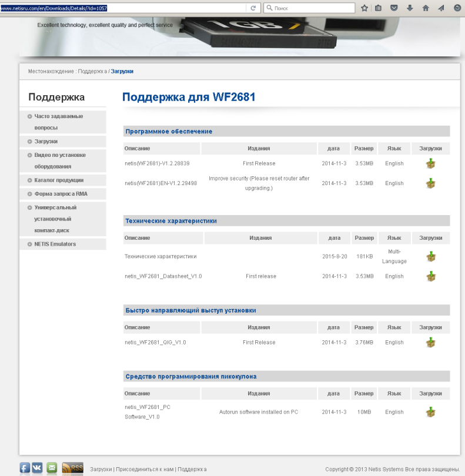Download netis(WF2681)EN-V1.2.29498 firmware
This screenshot has width=465, height=476.
point(431,183)
